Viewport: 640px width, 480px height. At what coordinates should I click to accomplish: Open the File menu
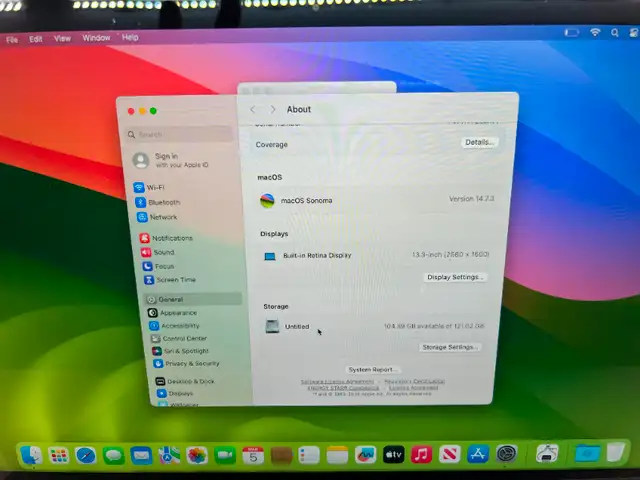pyautogui.click(x=12, y=40)
